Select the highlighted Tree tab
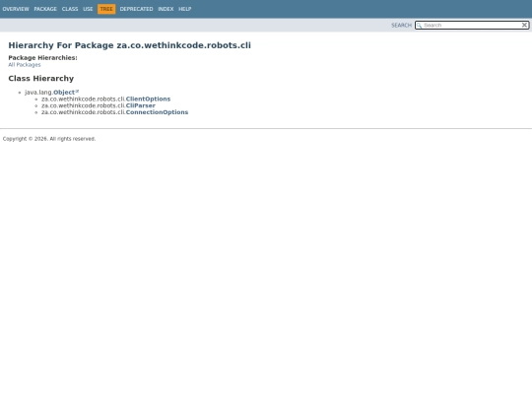This screenshot has height=399, width=532. tap(106, 9)
